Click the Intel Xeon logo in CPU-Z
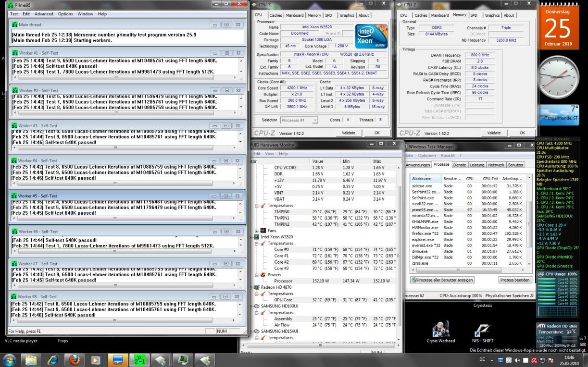 point(372,37)
